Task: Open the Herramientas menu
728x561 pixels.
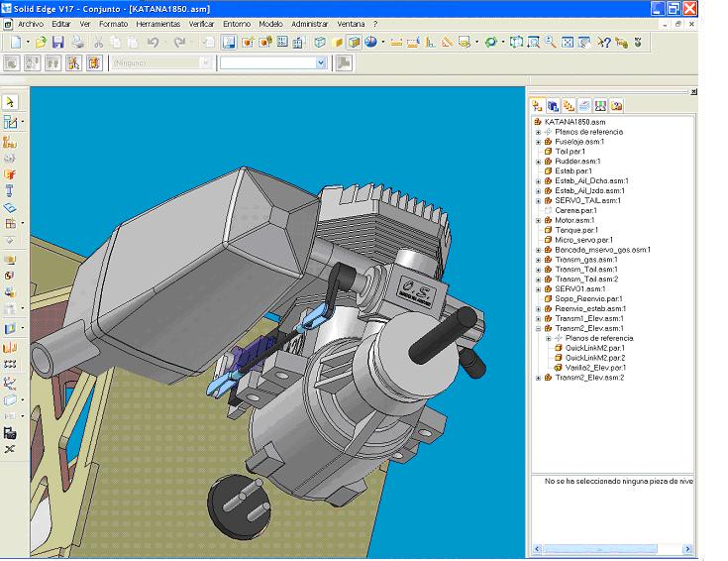Action: coord(157,23)
